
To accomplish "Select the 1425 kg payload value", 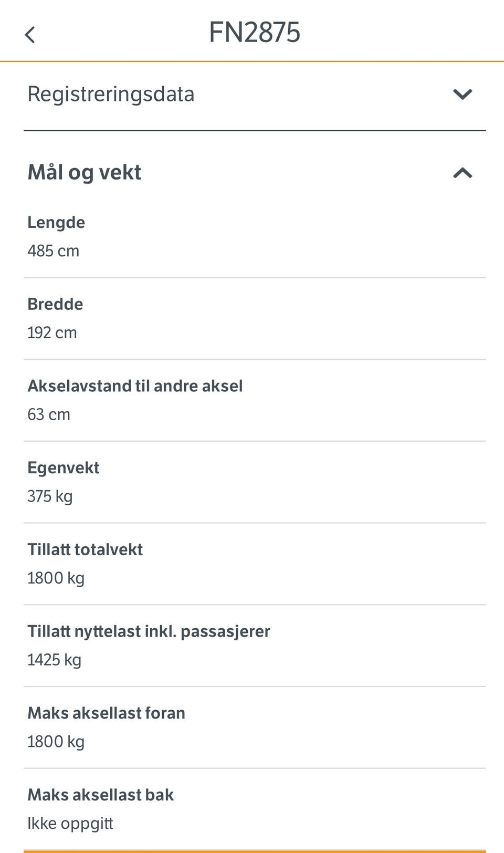I will coord(54,660).
